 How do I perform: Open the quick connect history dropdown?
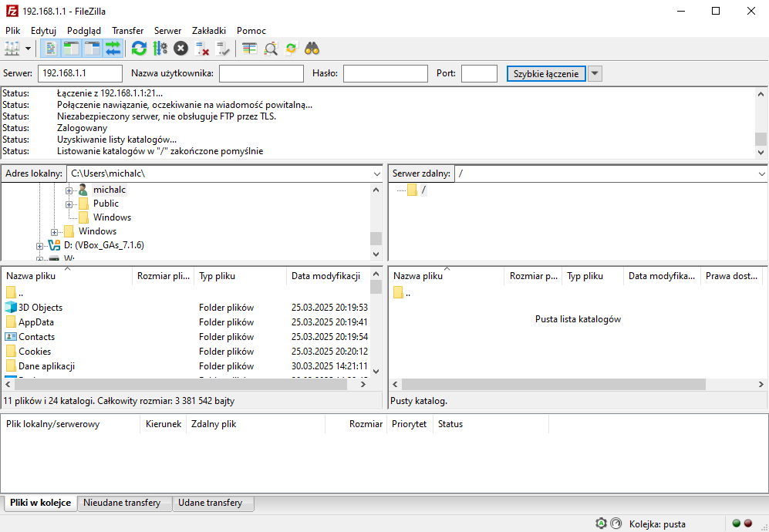click(x=595, y=73)
